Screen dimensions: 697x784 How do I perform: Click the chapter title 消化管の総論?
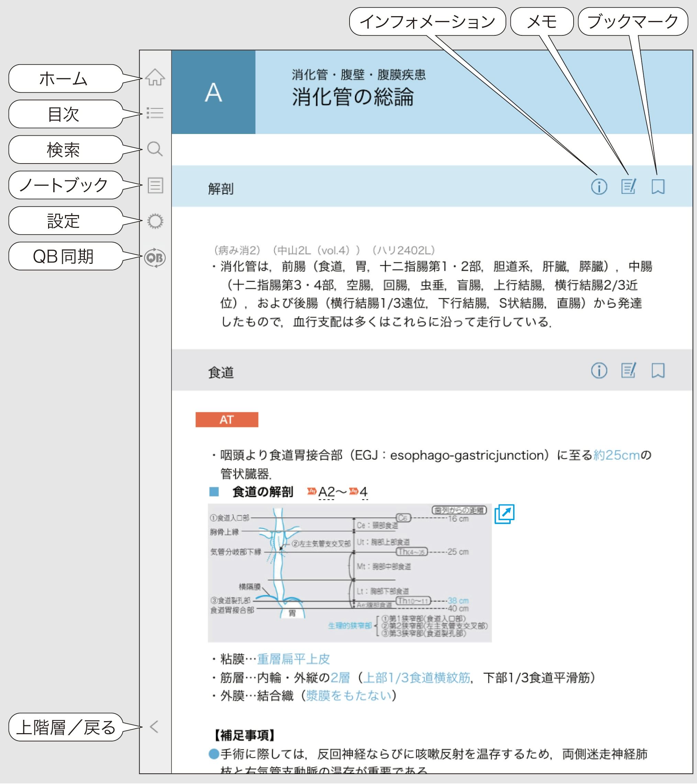pos(353,97)
